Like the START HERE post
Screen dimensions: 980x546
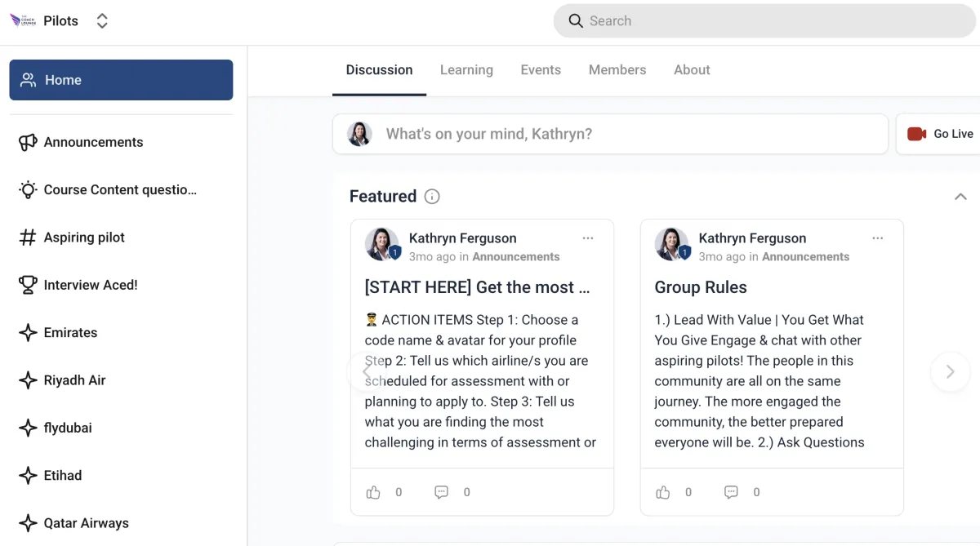pos(373,492)
